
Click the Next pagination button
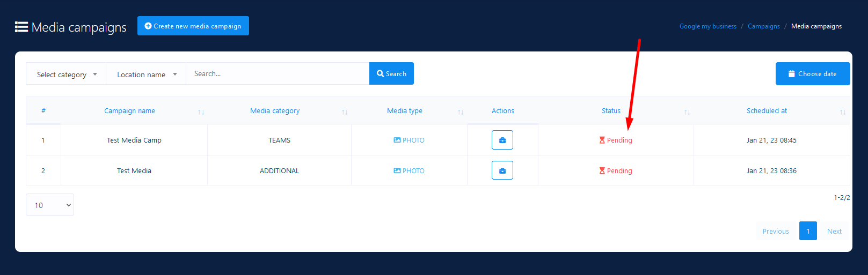(x=834, y=231)
